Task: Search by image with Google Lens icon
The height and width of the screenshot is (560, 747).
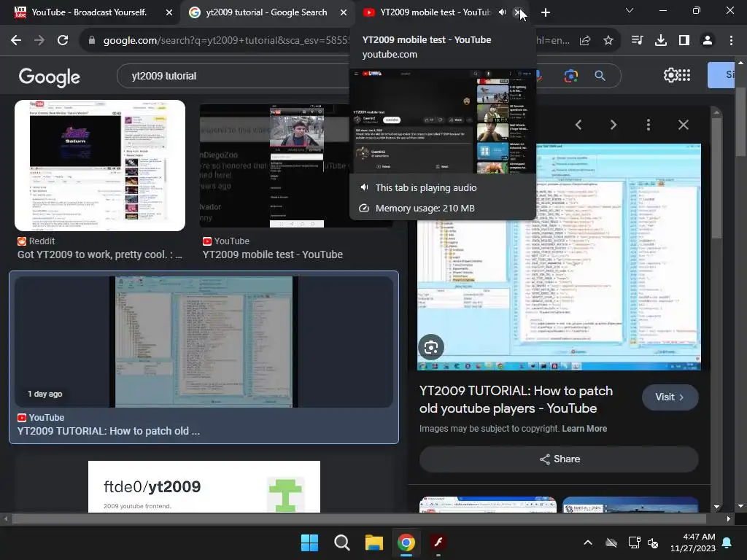Action: point(570,76)
